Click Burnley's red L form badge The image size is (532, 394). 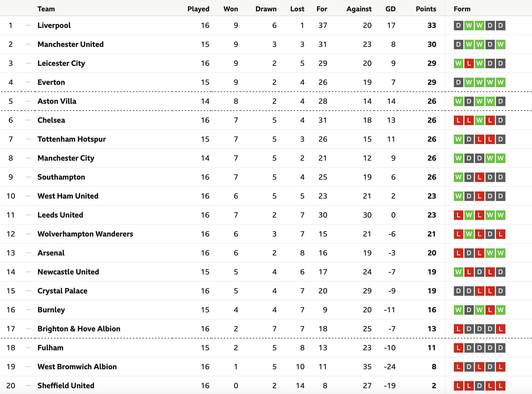pos(490,310)
